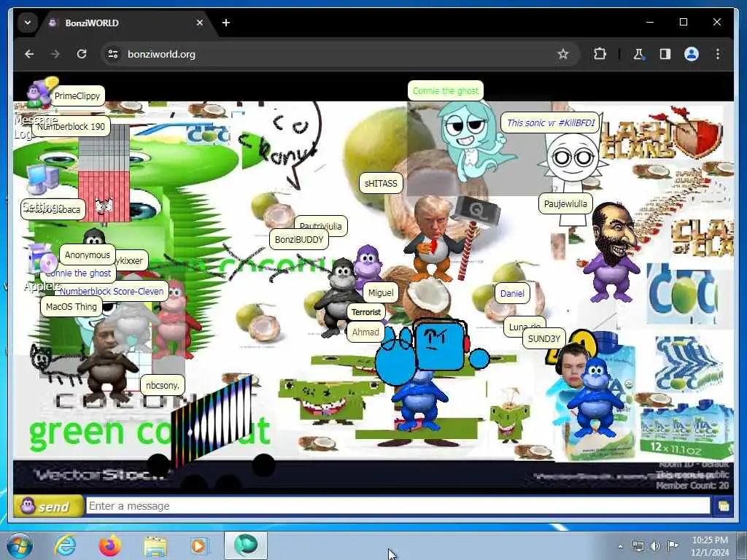Image resolution: width=747 pixels, height=560 pixels.
Task: Click the Terrorist name tag
Action: pos(366,312)
